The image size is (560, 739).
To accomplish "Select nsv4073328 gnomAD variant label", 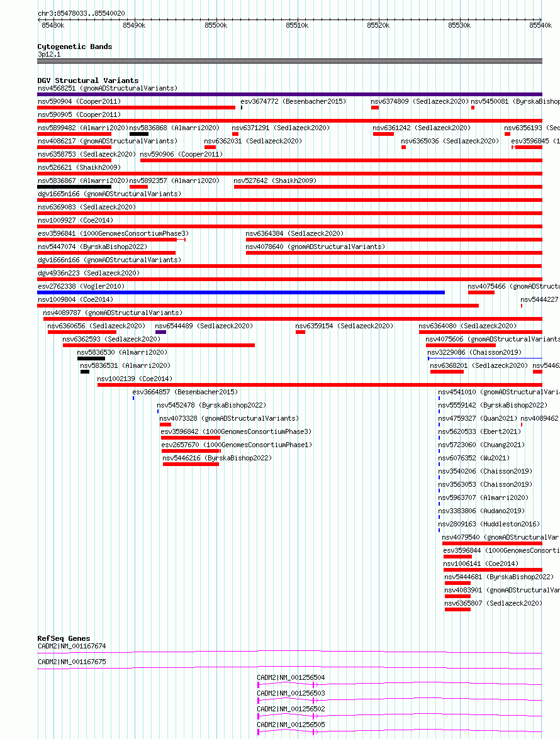I will [x=229, y=418].
